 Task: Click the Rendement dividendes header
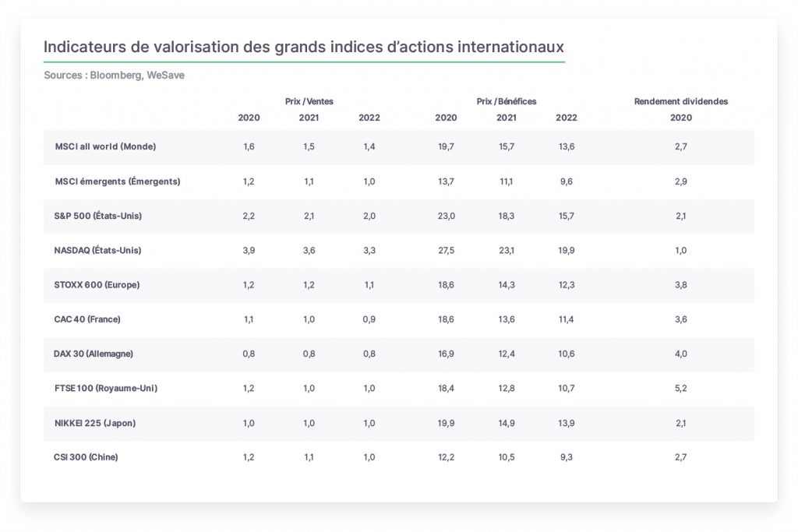(x=681, y=101)
